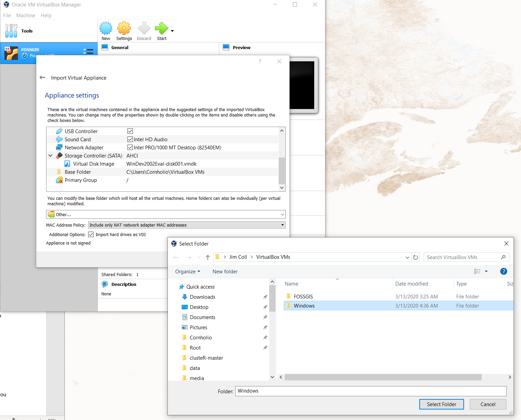Sort by the Name column header

(x=292, y=284)
